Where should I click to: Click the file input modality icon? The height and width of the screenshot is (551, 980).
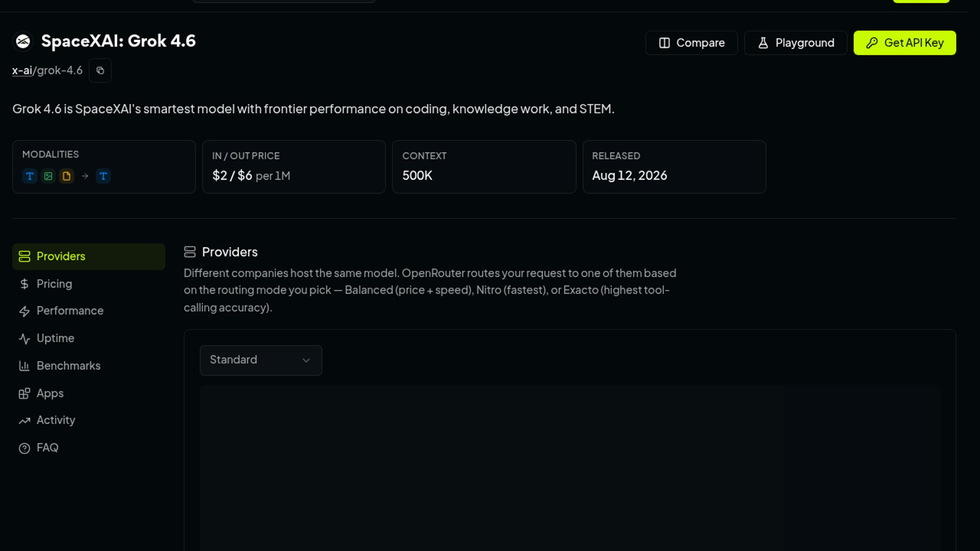click(x=66, y=176)
